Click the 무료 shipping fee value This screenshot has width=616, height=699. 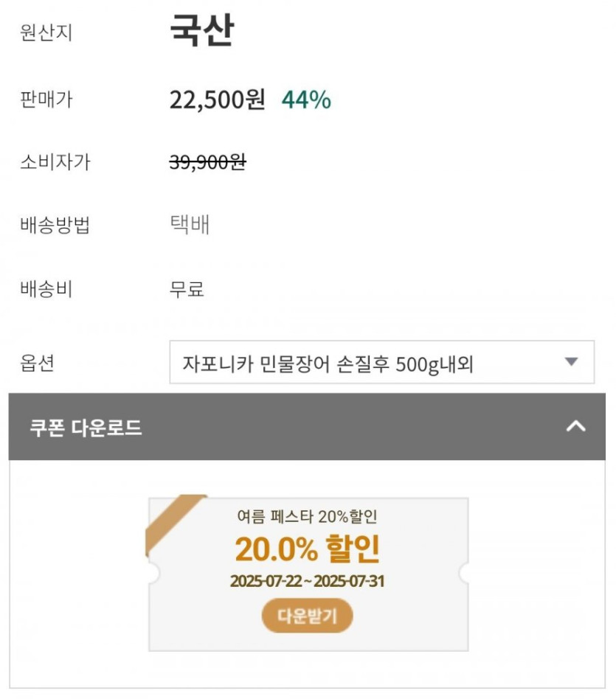187,289
